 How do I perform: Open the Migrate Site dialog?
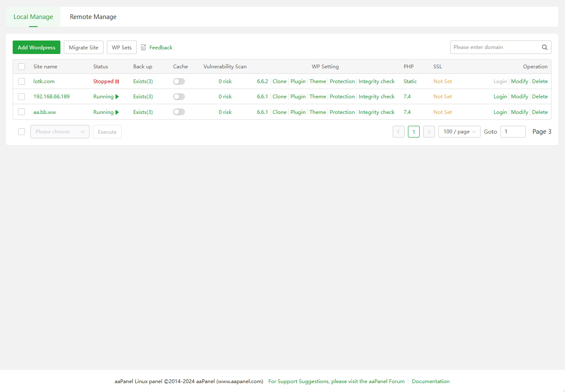(84, 47)
